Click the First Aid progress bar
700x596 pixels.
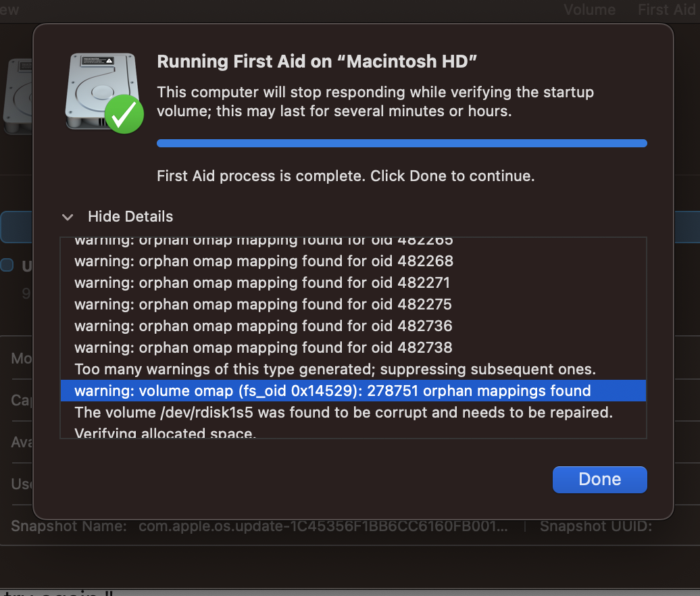tap(401, 143)
